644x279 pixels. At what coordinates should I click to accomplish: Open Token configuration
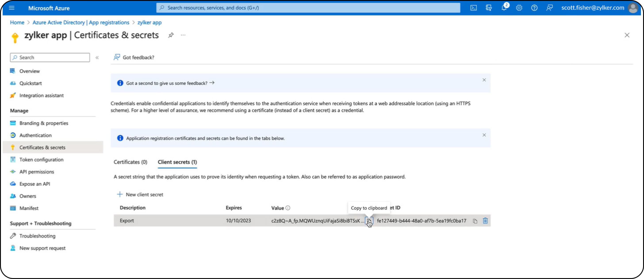[x=42, y=159]
